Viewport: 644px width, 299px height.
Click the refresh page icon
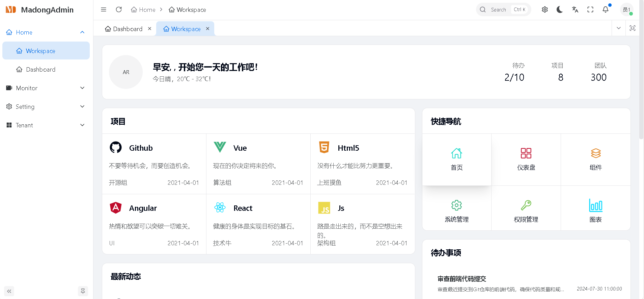[x=119, y=9]
